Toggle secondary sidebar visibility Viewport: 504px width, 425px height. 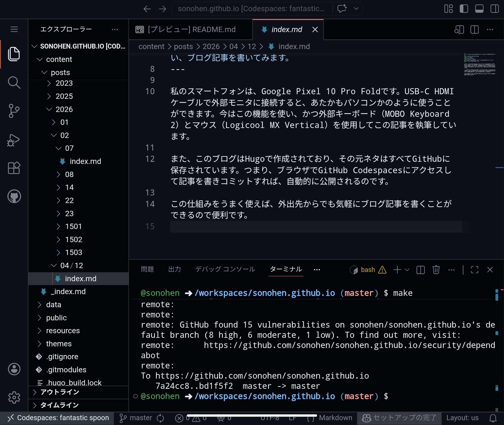point(495,9)
